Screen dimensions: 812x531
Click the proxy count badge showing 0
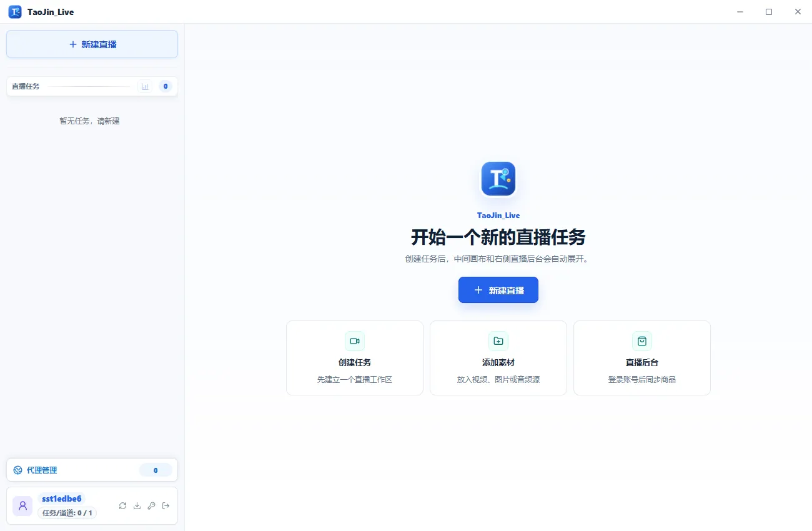click(x=156, y=470)
